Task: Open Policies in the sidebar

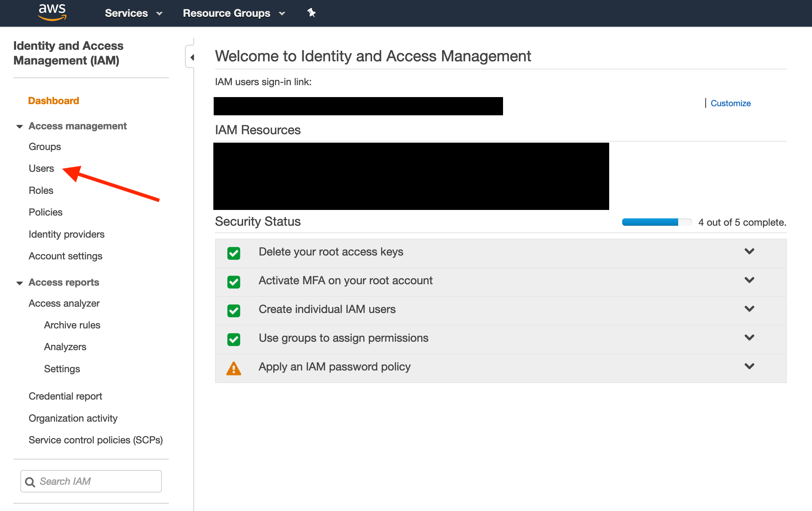Action: [x=46, y=212]
